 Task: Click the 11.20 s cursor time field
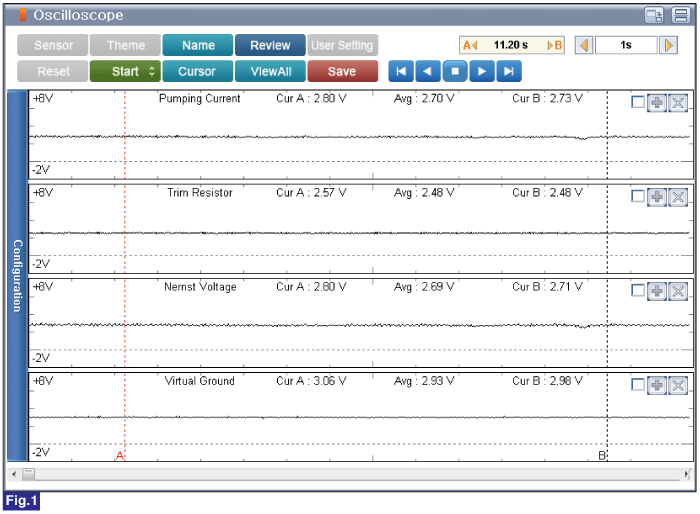point(512,45)
